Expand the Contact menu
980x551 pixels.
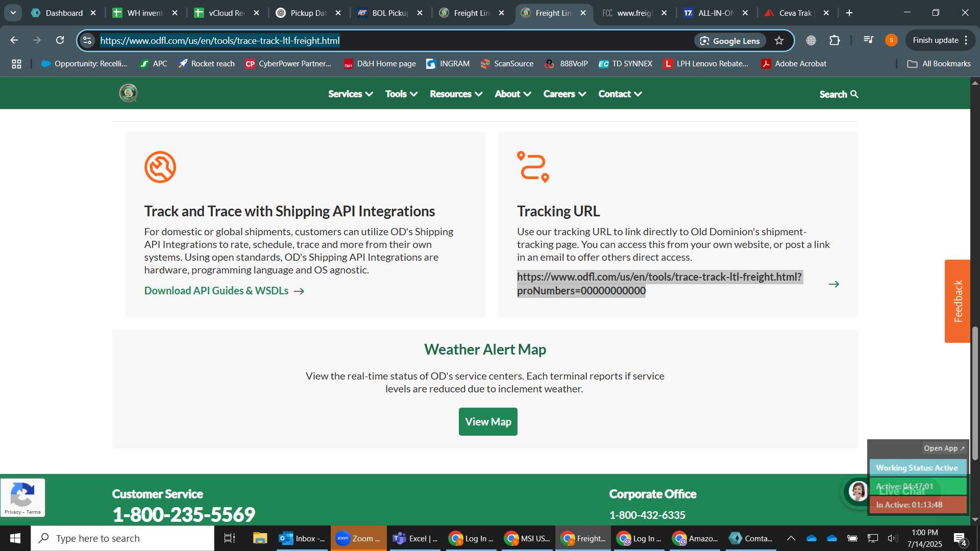point(620,94)
